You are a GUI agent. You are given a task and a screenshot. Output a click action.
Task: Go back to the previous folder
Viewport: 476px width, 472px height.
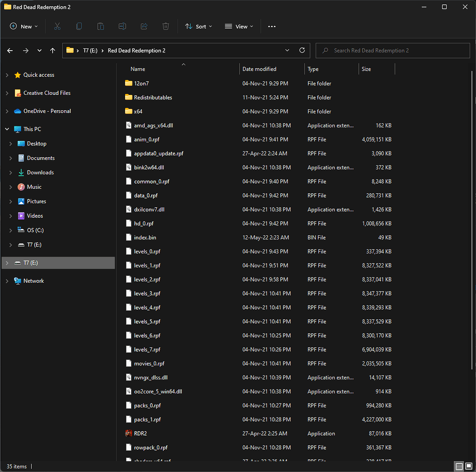point(10,50)
